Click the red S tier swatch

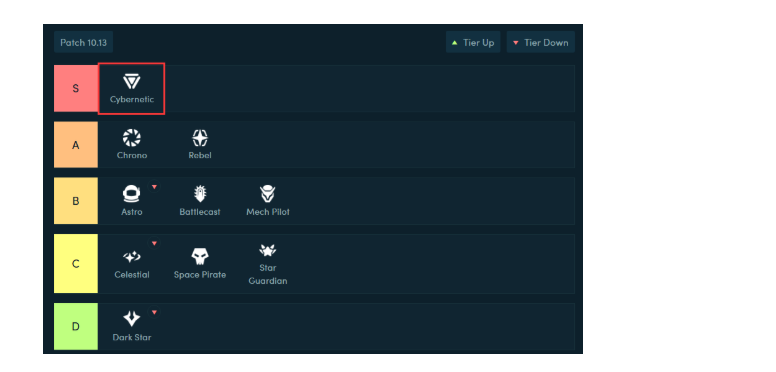[x=76, y=89]
